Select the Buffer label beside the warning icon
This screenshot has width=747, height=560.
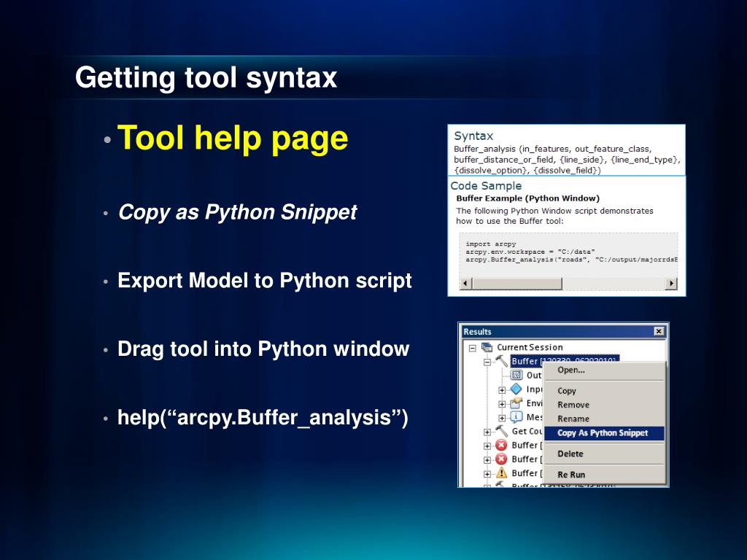527,473
